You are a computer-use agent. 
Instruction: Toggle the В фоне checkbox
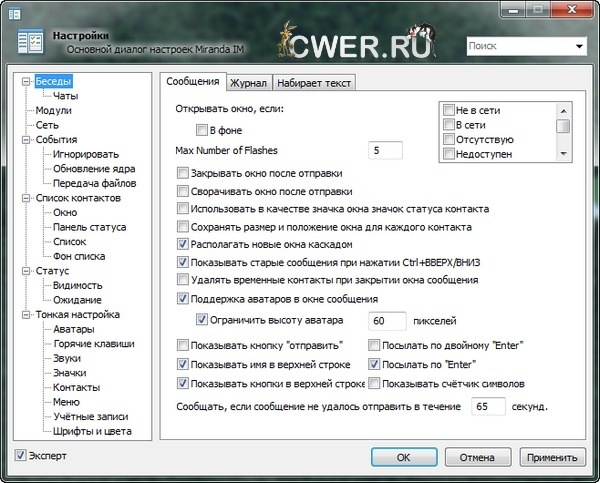pyautogui.click(x=202, y=130)
